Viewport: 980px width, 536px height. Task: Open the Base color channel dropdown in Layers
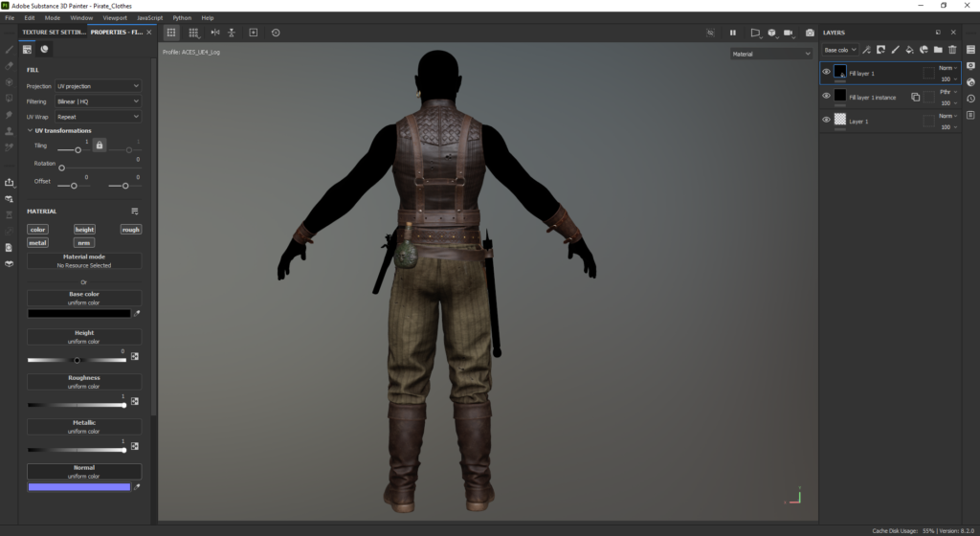pyautogui.click(x=839, y=50)
